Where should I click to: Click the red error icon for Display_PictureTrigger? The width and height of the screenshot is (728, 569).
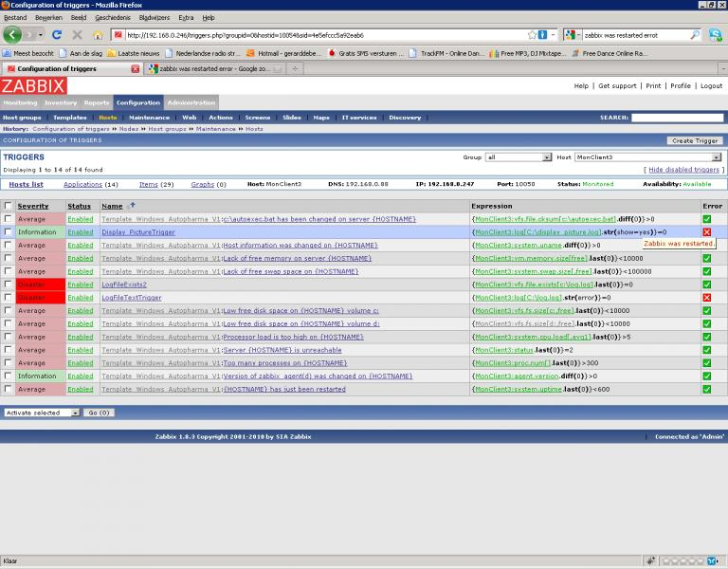[x=707, y=232]
